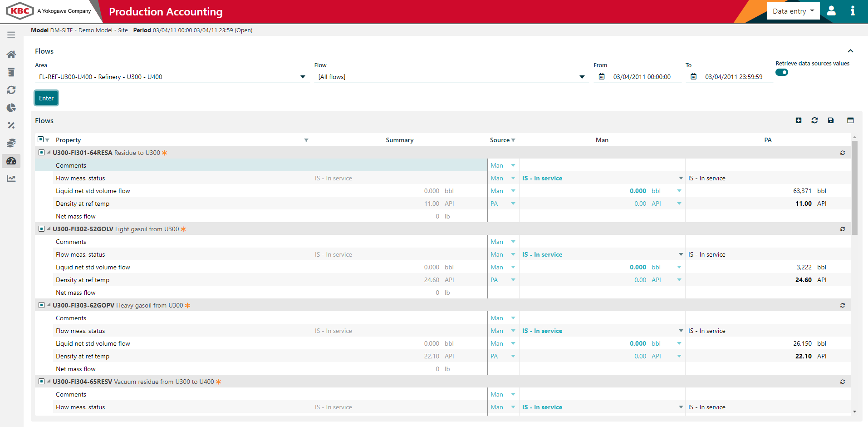Viewport: 868px width, 427px height.
Task: Disable the Retrieve data sources values toggle
Action: tap(782, 72)
